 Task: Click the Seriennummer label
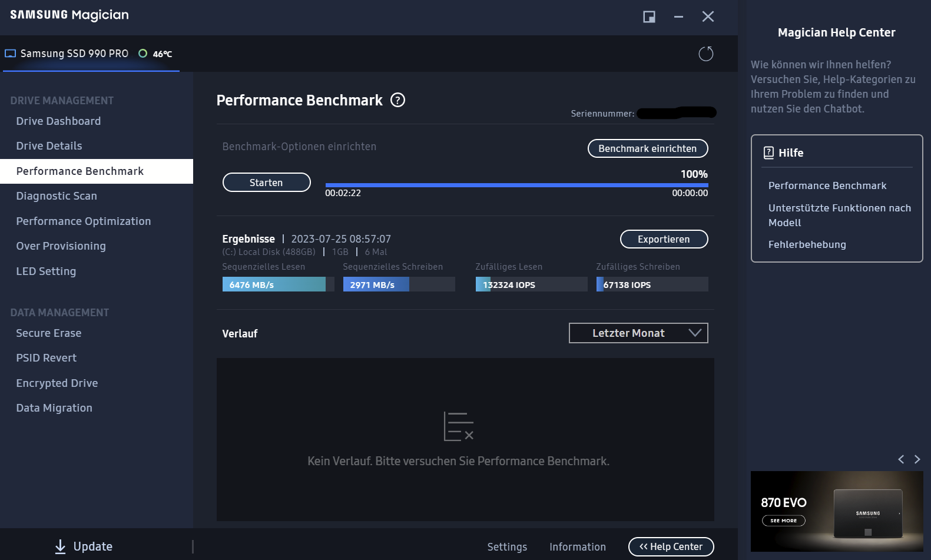[x=602, y=114]
